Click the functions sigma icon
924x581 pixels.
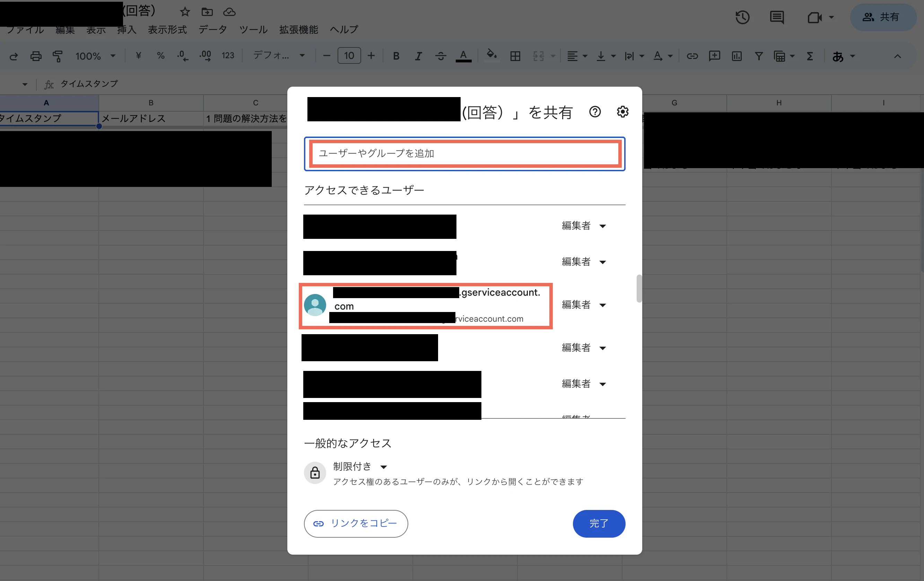(810, 57)
